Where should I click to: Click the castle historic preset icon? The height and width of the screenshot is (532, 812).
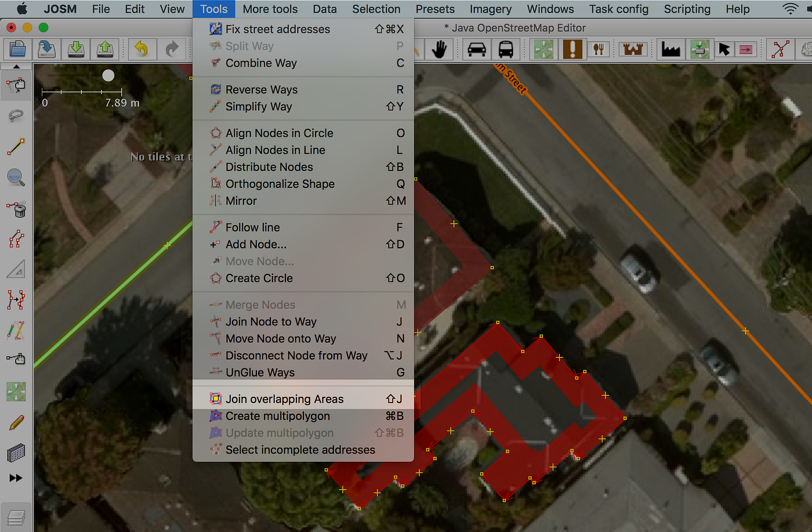pyautogui.click(x=632, y=49)
